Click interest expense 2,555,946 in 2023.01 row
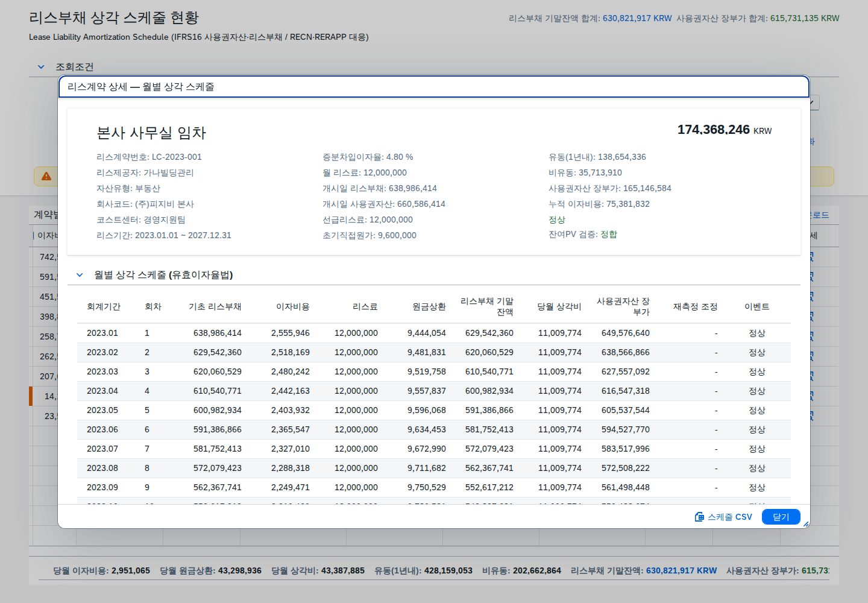 [291, 333]
